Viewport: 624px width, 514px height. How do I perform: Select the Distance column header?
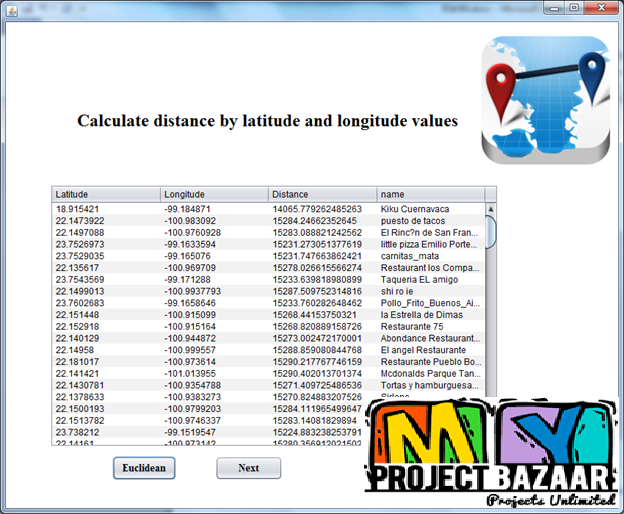pyautogui.click(x=322, y=194)
